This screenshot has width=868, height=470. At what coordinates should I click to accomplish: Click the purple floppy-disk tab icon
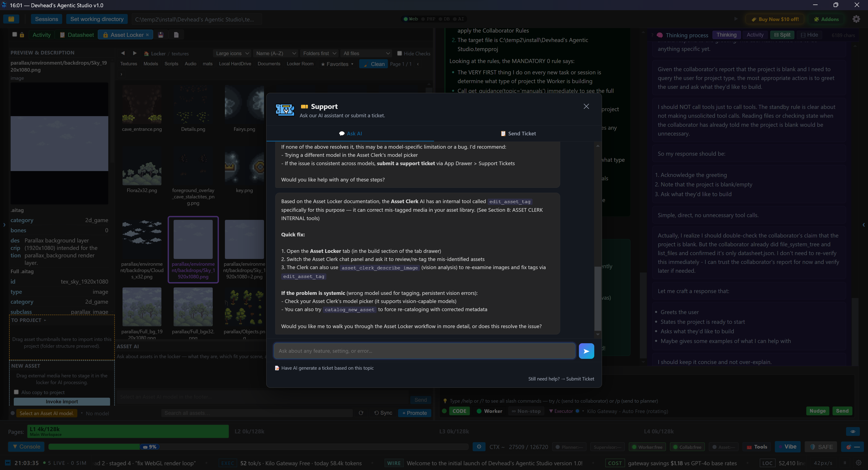point(161,35)
